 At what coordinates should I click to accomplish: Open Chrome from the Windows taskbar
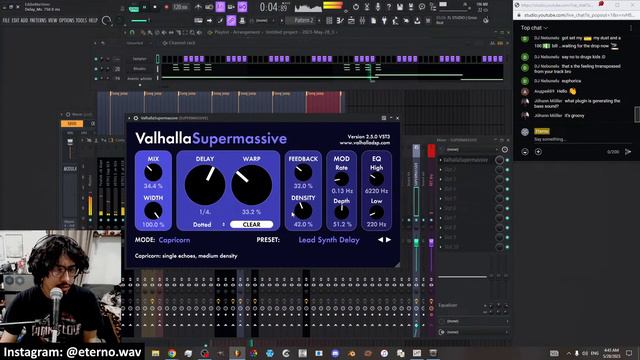[x=172, y=353]
